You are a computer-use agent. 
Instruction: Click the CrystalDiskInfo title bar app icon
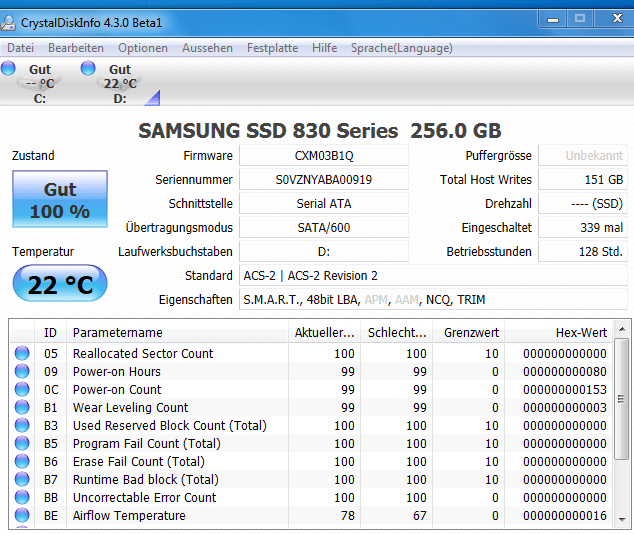(x=8, y=23)
